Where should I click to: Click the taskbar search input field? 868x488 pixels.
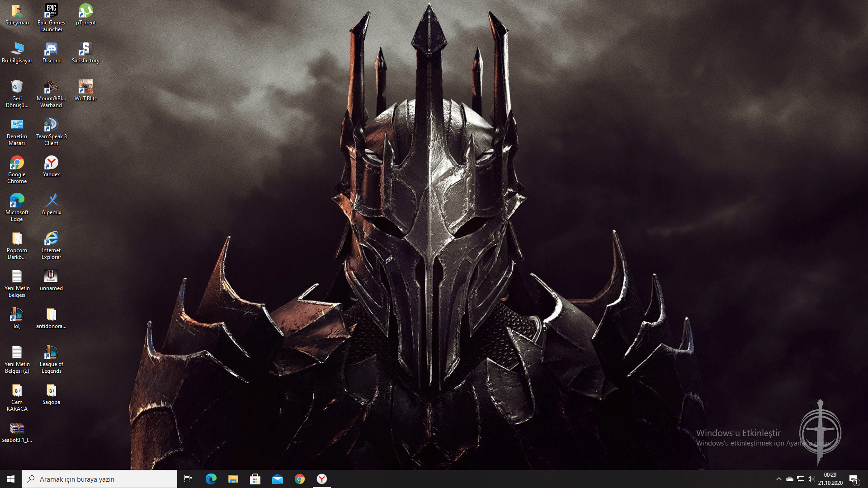(x=99, y=479)
